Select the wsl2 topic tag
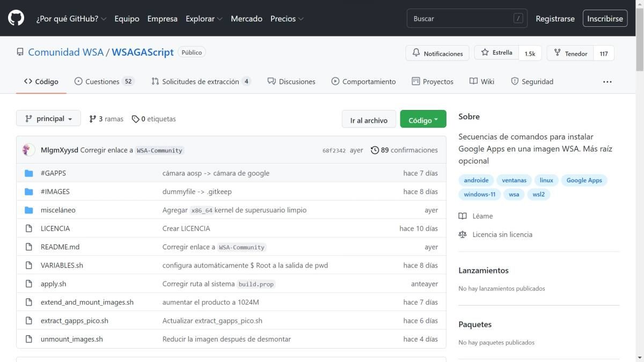Screen dimensions: 644x362 [x=539, y=194]
